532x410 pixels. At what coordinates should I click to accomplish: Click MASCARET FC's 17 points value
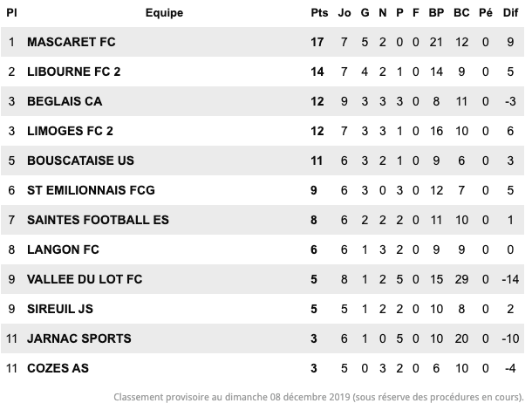click(x=317, y=42)
